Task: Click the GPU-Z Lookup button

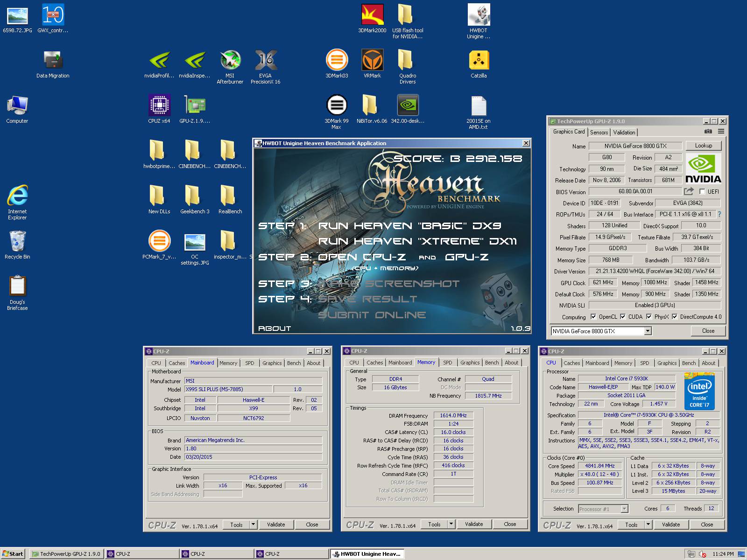Action: coord(704,146)
